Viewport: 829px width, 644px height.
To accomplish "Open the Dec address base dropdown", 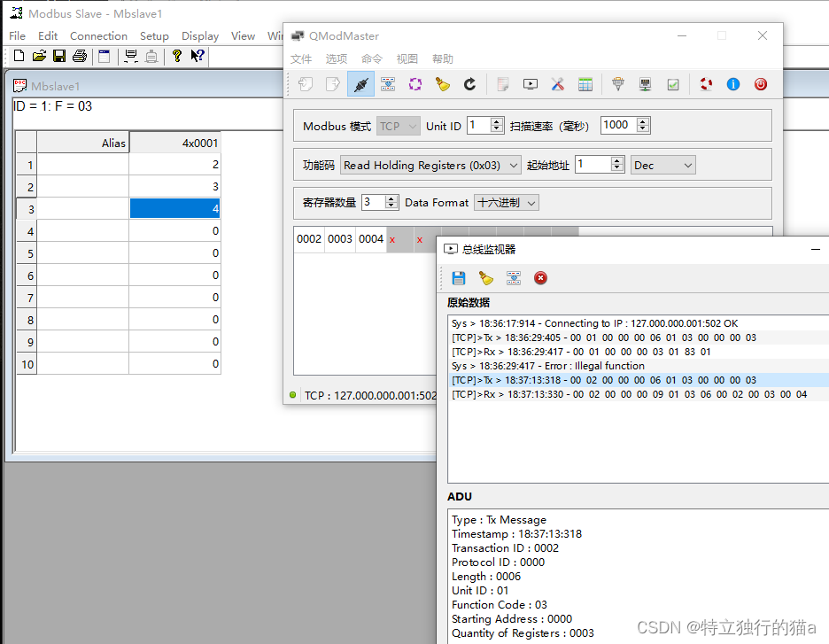I will 663,165.
